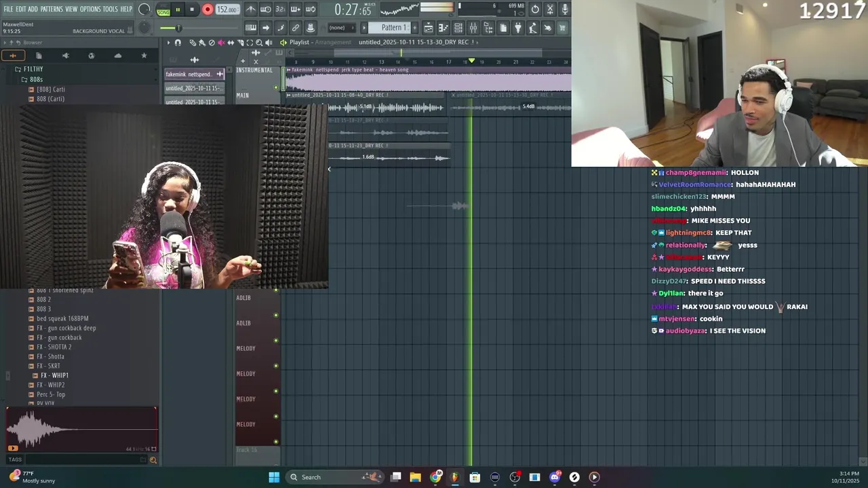
Task: Click the master pitch knob
Action: pyautogui.click(x=144, y=28)
